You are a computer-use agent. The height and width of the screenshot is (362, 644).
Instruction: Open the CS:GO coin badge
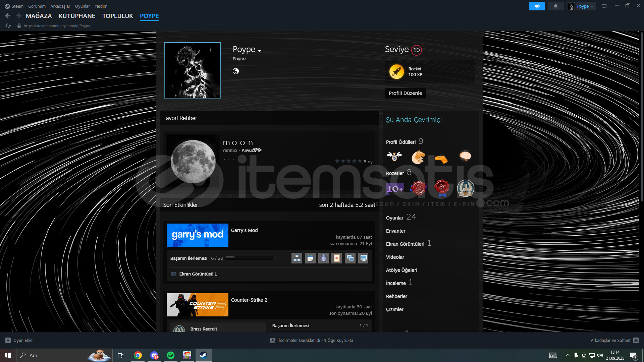[466, 188]
